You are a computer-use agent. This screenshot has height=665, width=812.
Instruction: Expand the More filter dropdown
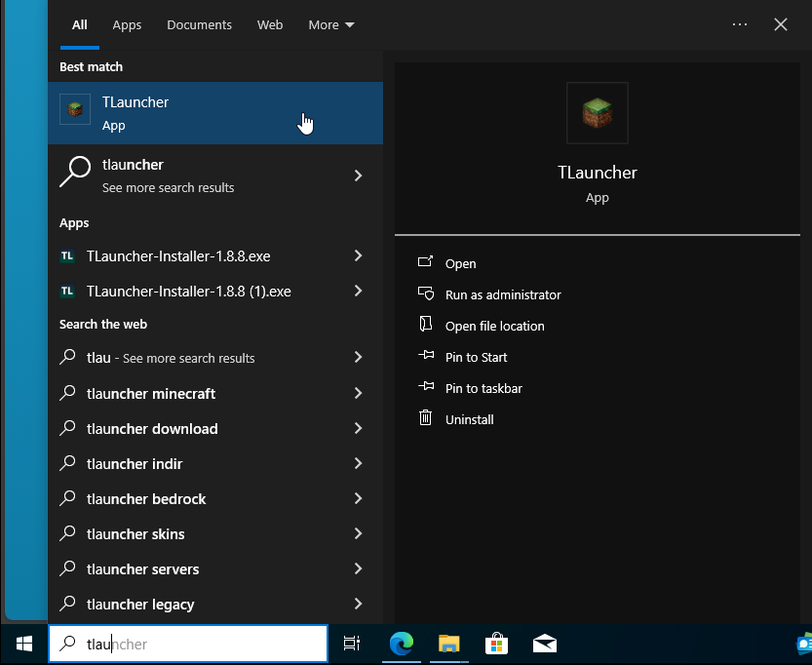(x=330, y=24)
